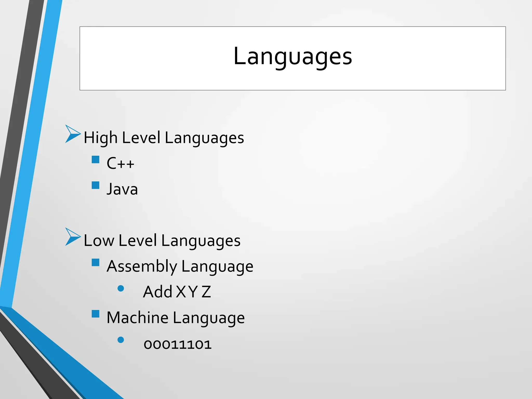The height and width of the screenshot is (399, 532).
Task: Click the Machine Language text
Action: pos(176,318)
